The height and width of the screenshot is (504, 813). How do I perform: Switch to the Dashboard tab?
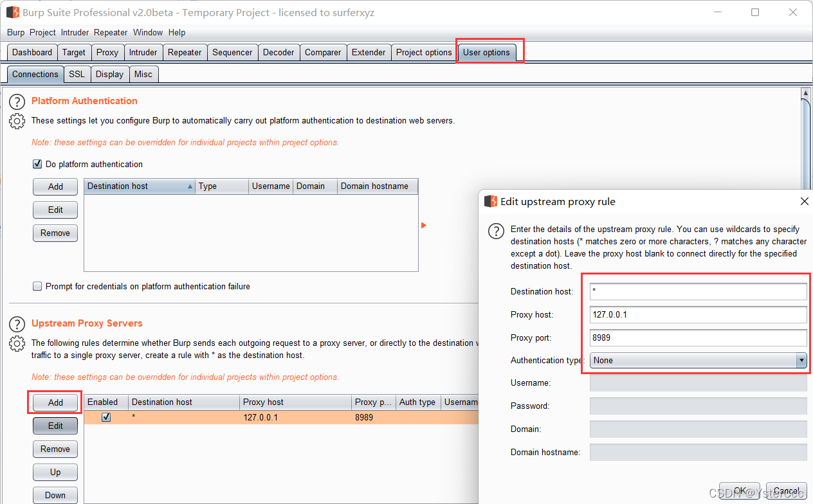point(32,53)
